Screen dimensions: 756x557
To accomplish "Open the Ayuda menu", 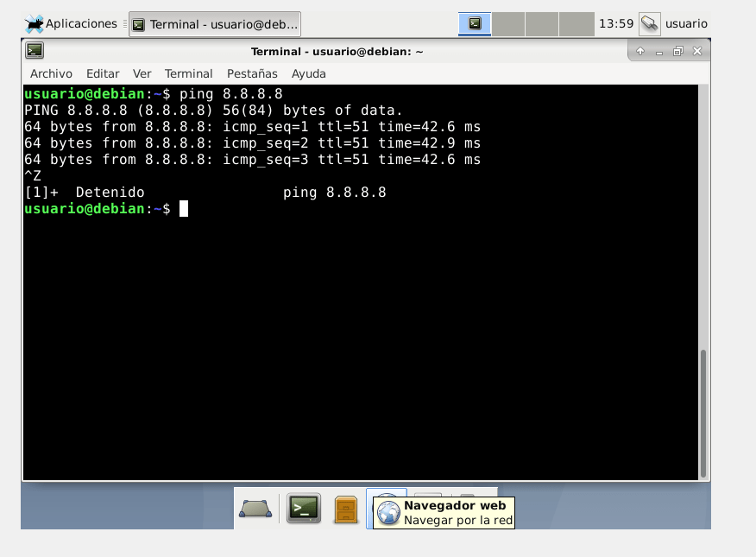I will 309,73.
